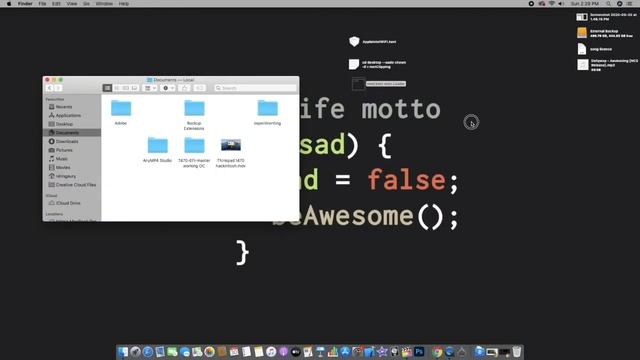Open Music (iTunes) from the Dock

coord(271,352)
